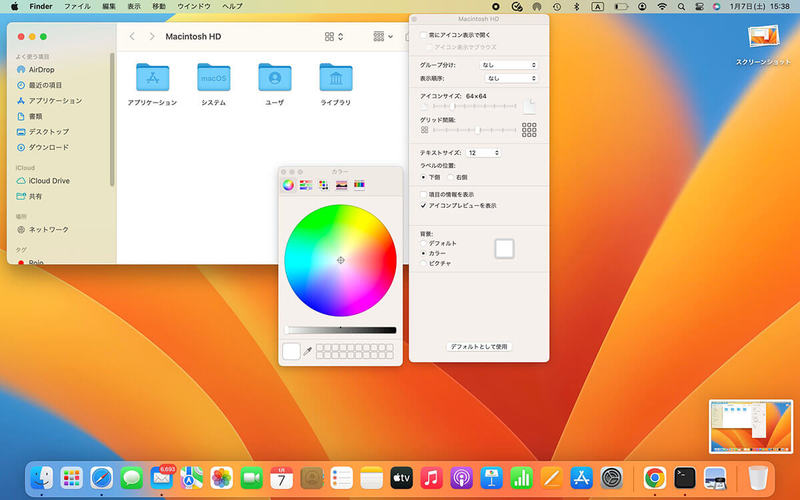Click the background color well swatch
Viewport: 800px width, 500px height.
(x=505, y=249)
